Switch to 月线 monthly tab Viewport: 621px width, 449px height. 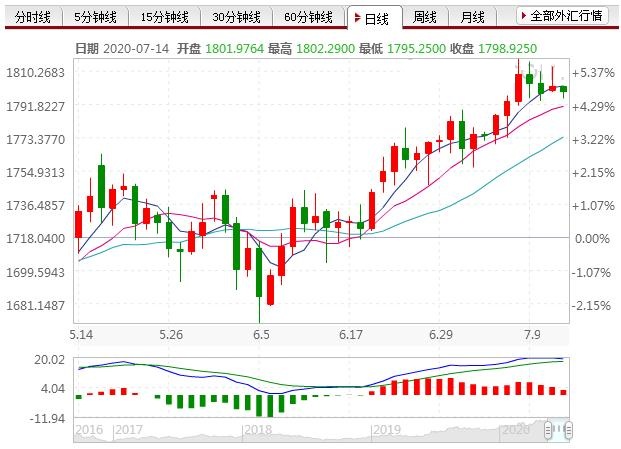pyautogui.click(x=472, y=17)
